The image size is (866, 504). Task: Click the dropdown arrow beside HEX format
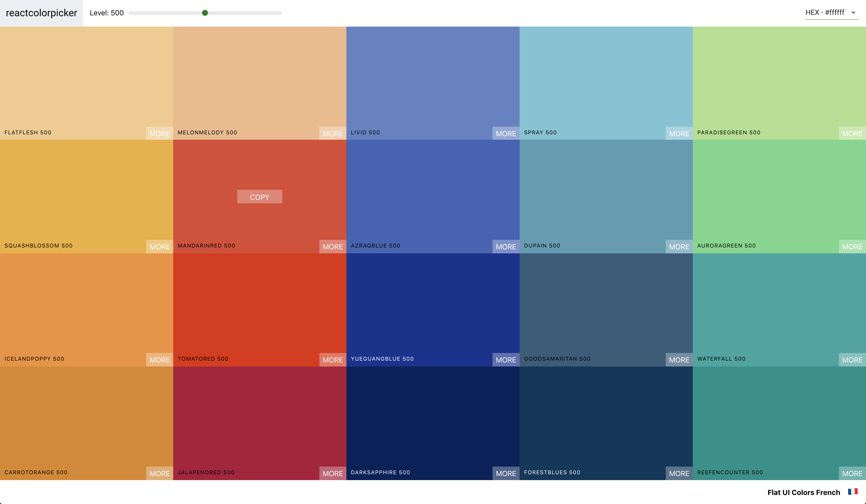[x=853, y=13]
